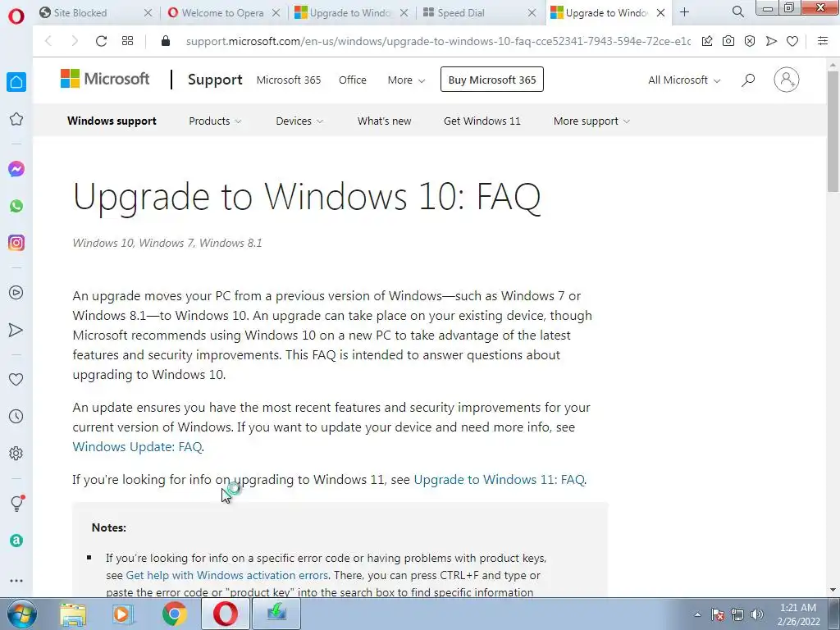The image size is (840, 630).
Task: Open History clock icon in the sidebar
Action: click(x=16, y=416)
